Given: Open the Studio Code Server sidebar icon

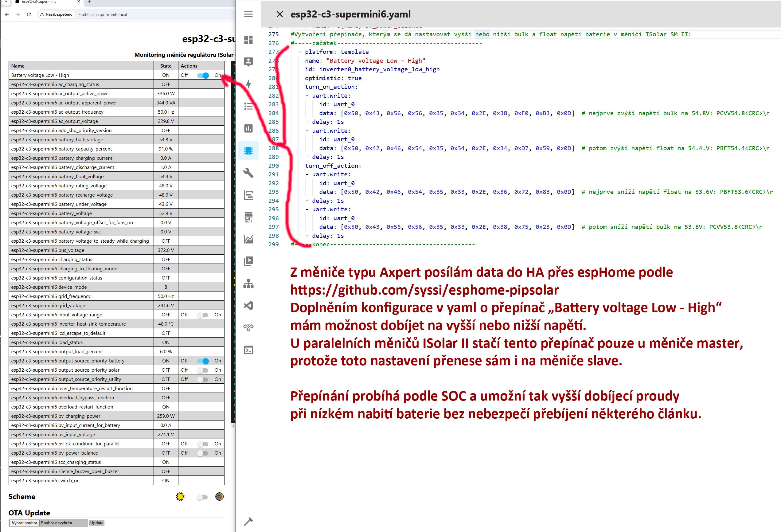Looking at the screenshot, I should (248, 306).
